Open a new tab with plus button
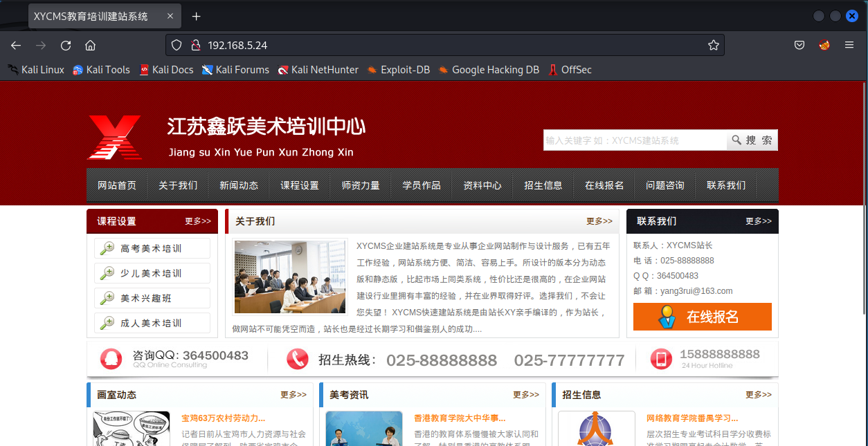 pos(197,16)
